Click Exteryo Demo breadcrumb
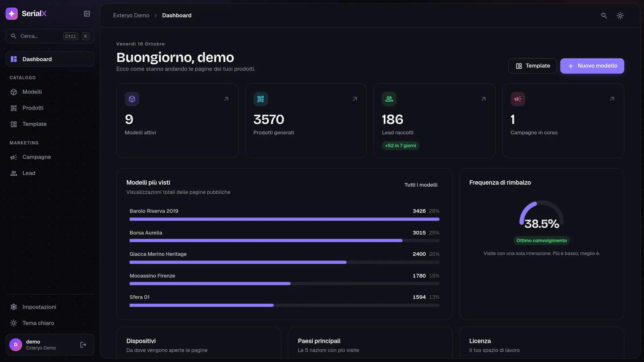The height and width of the screenshot is (362, 644). pos(131,15)
